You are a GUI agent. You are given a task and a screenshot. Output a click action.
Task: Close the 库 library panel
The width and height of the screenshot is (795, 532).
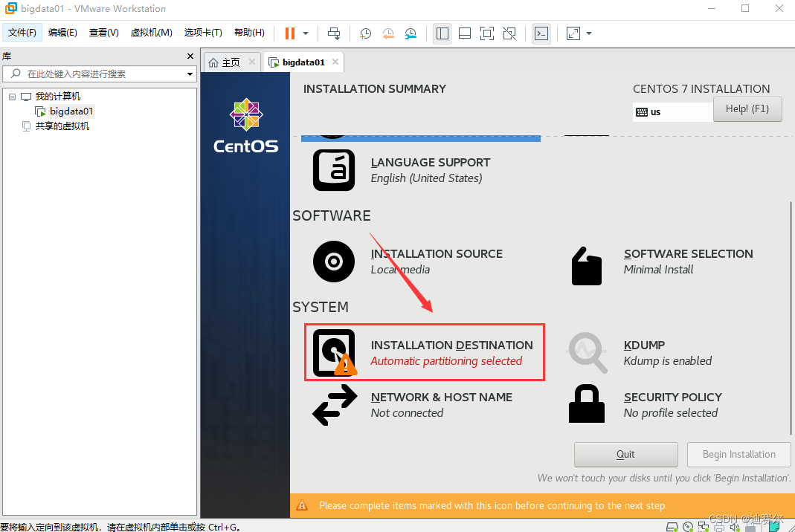[190, 56]
